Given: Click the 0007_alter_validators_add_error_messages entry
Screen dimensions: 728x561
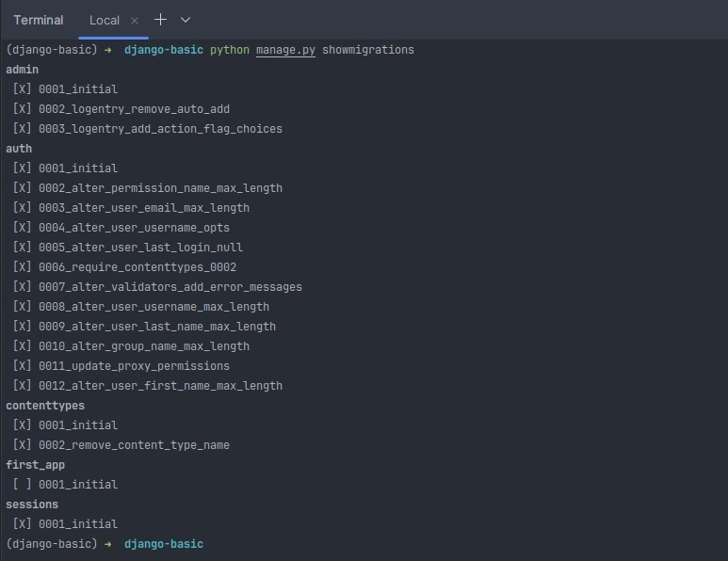Looking at the screenshot, I should [x=170, y=287].
